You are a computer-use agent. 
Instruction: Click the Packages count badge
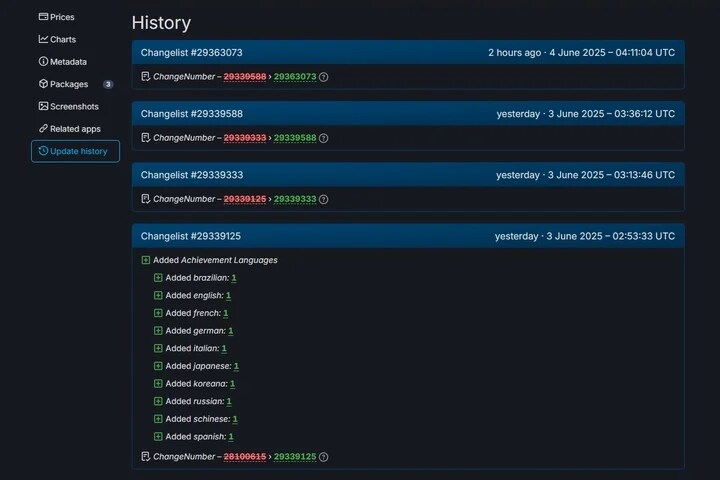[x=108, y=84]
